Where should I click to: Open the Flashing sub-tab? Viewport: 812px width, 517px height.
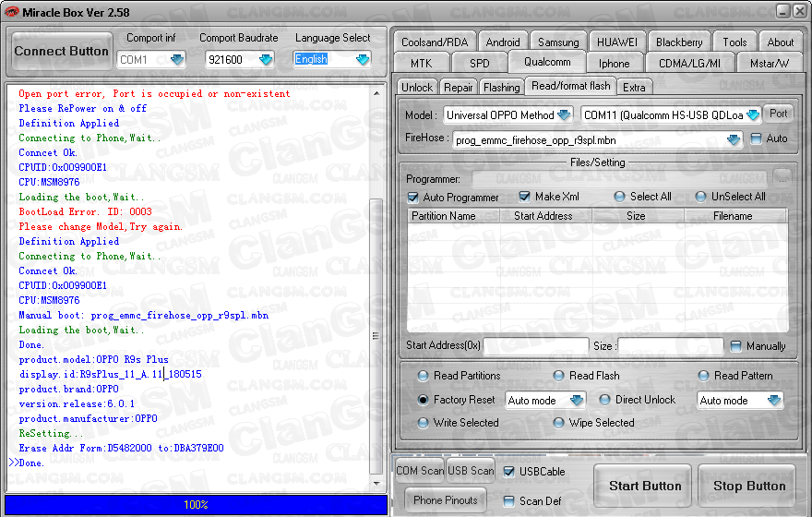point(501,87)
